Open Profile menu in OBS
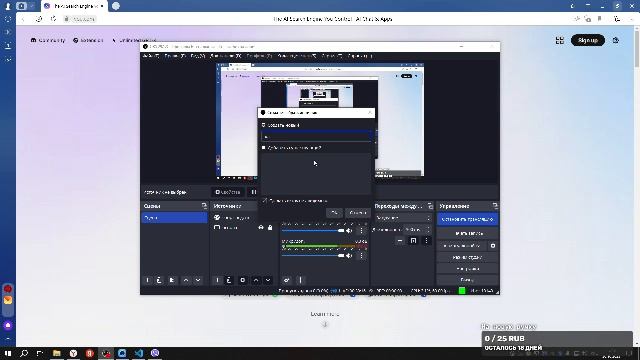Screen dimensions: 640x360 point(259,56)
